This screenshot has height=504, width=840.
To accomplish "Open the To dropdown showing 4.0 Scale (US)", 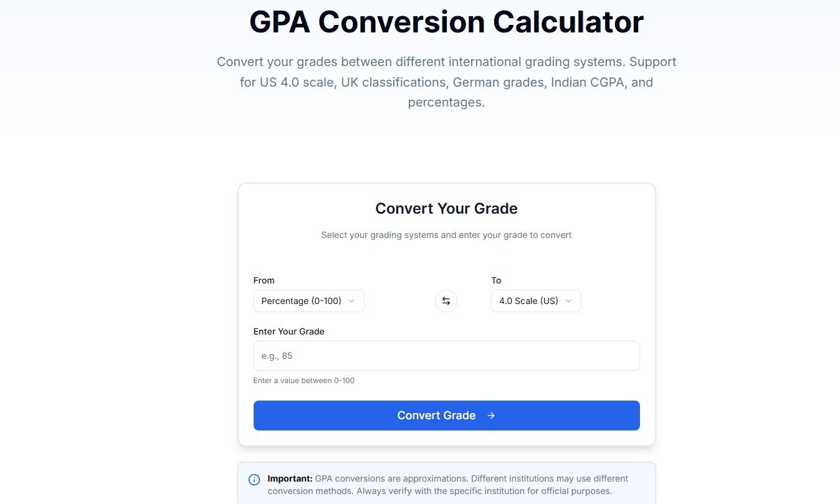I will (x=536, y=301).
